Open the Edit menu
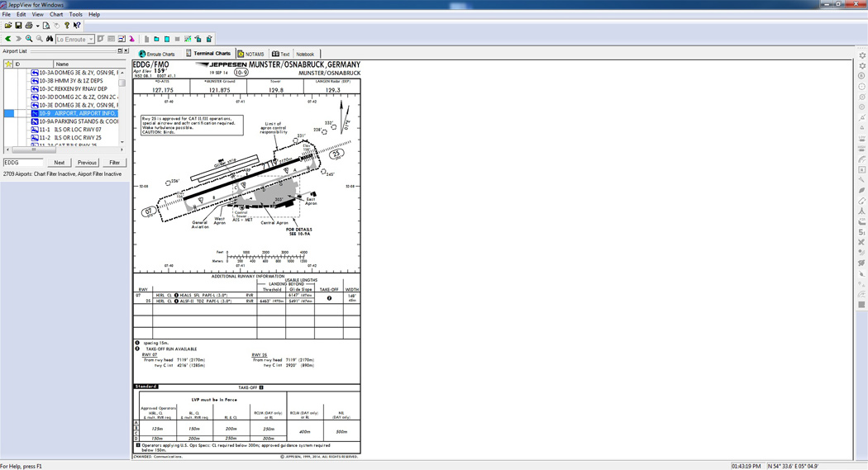The height and width of the screenshot is (470, 868). (x=21, y=14)
